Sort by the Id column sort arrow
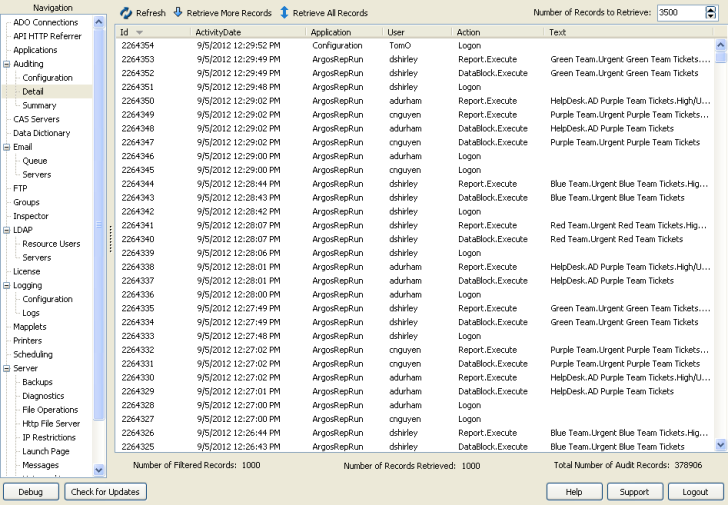Viewport: 728px width, 505px height. [139, 32]
